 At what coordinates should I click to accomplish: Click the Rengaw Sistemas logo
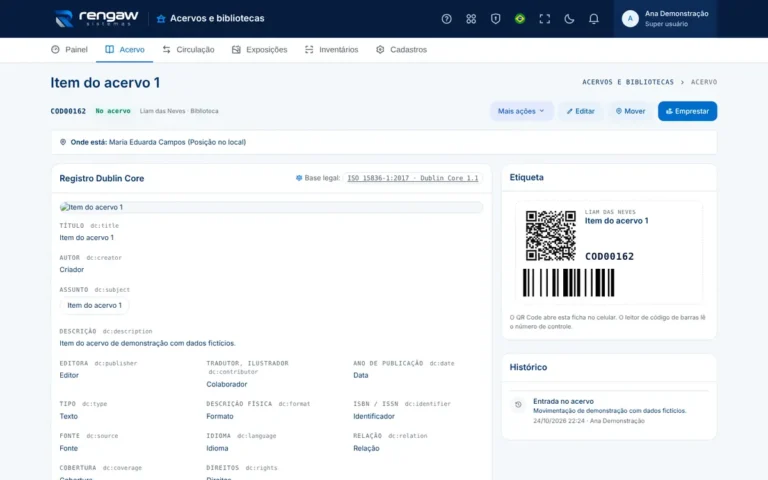coord(96,18)
